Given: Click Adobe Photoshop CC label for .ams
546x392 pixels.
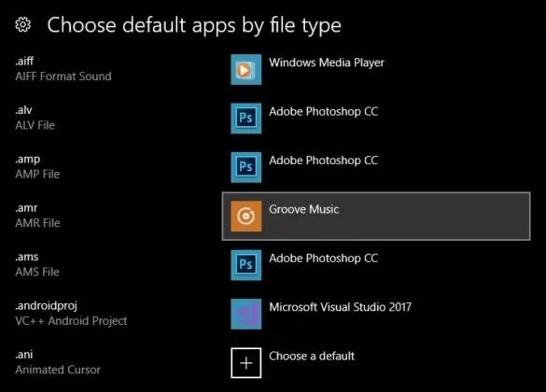Looking at the screenshot, I should [x=324, y=259].
